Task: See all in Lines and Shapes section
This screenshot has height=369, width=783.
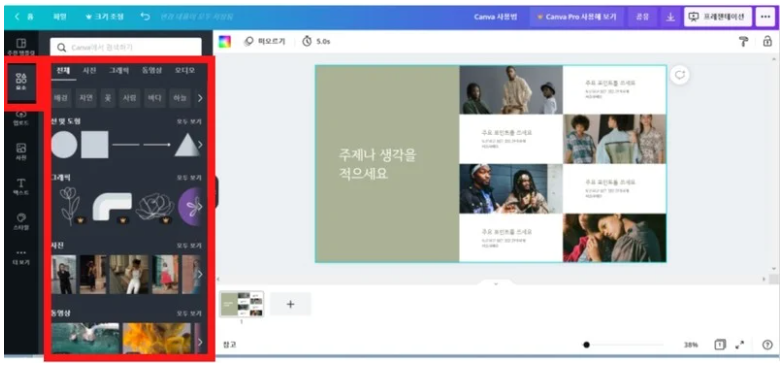Action: click(x=189, y=121)
